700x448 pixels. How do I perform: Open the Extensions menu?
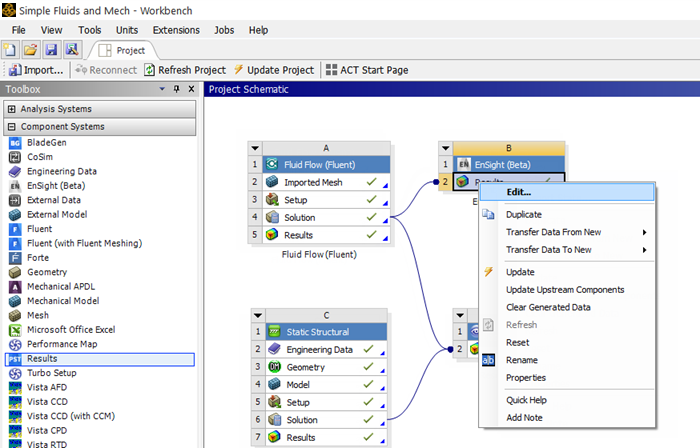[x=176, y=30]
